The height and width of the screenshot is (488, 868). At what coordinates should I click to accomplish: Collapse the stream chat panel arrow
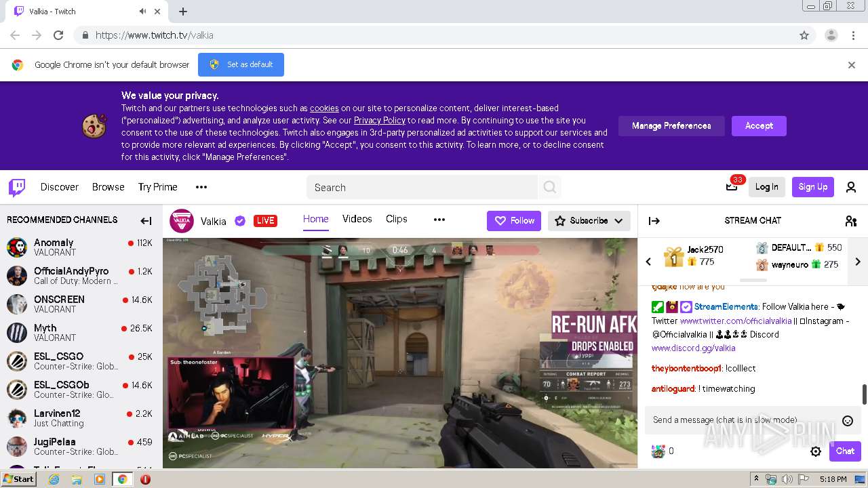(654, 220)
